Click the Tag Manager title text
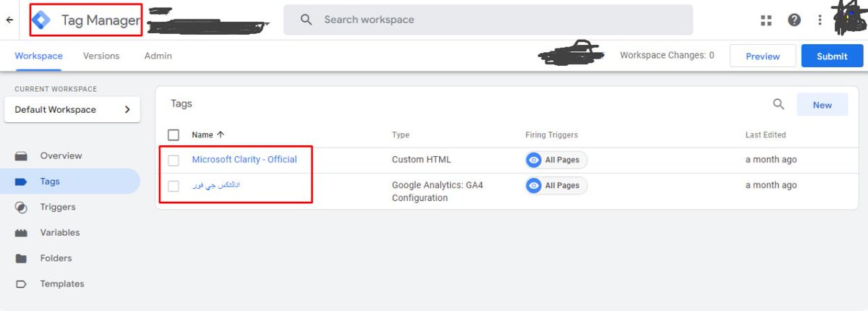This screenshot has width=868, height=311. 101,20
